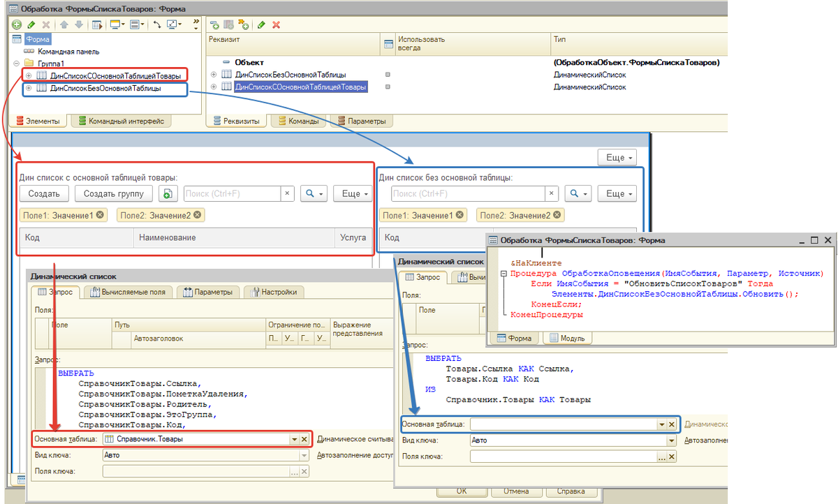
Task: Switch to the Командный интерфейс tab
Action: point(120,121)
